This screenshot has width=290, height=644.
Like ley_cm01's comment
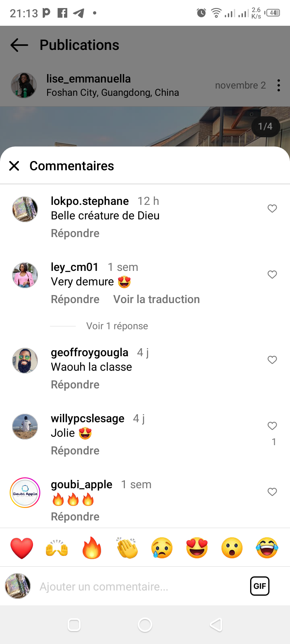point(272,275)
